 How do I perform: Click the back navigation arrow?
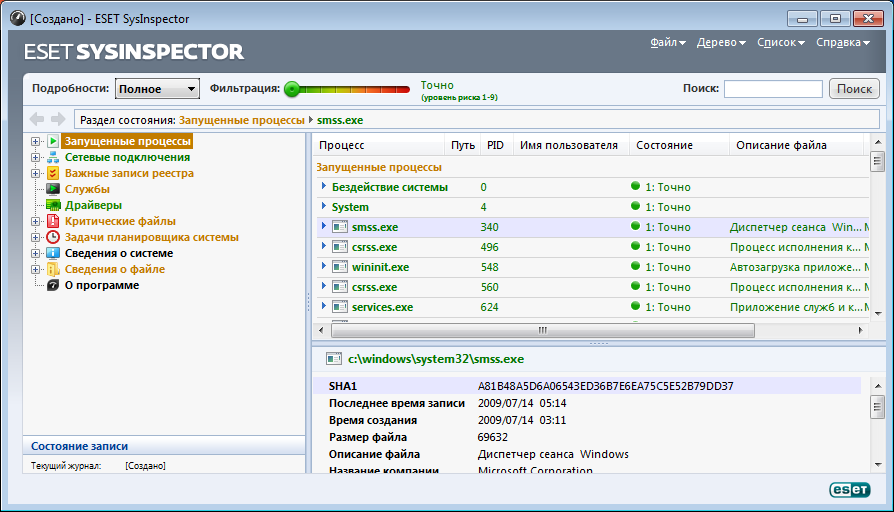coord(37,119)
